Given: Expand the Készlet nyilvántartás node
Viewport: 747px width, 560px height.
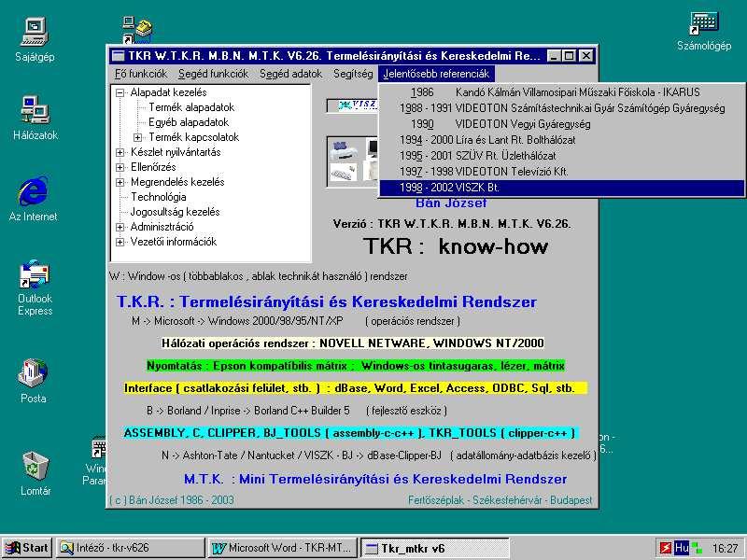Looking at the screenshot, I should point(120,153).
